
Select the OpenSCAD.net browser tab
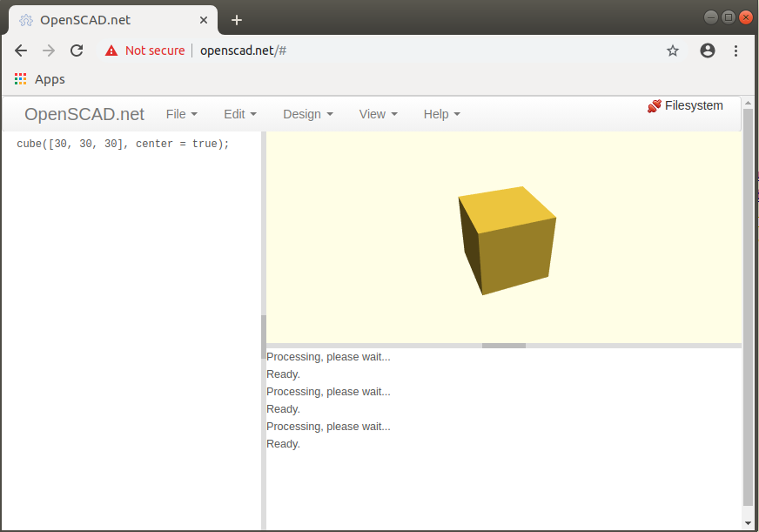pos(112,20)
